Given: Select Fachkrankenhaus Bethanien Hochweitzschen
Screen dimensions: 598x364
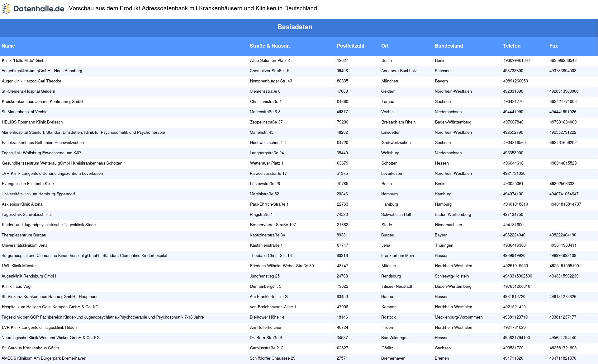Looking at the screenshot, I should click(x=43, y=143).
